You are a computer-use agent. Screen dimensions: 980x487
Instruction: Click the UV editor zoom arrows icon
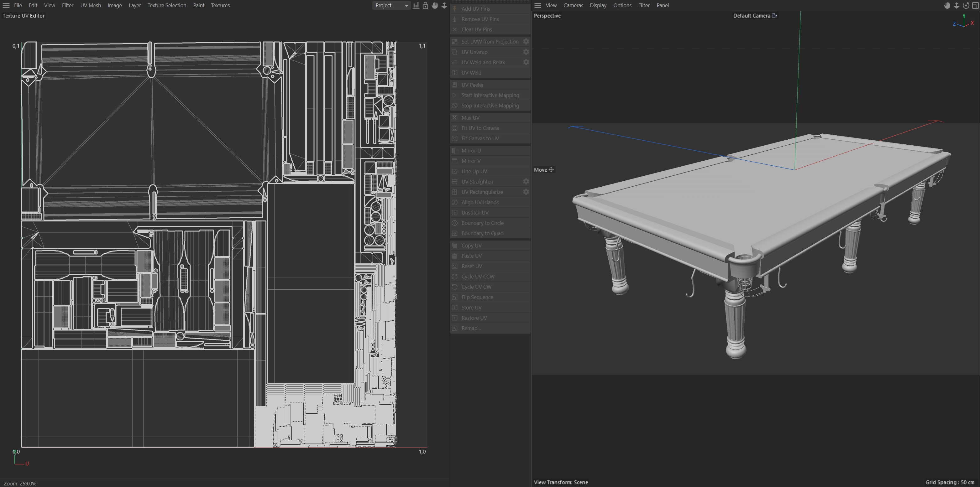click(x=444, y=5)
